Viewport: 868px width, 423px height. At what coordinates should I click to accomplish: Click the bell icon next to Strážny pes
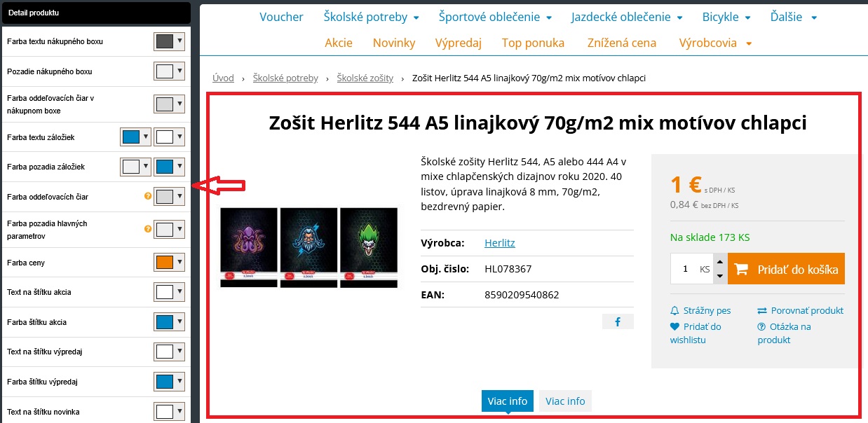675,310
